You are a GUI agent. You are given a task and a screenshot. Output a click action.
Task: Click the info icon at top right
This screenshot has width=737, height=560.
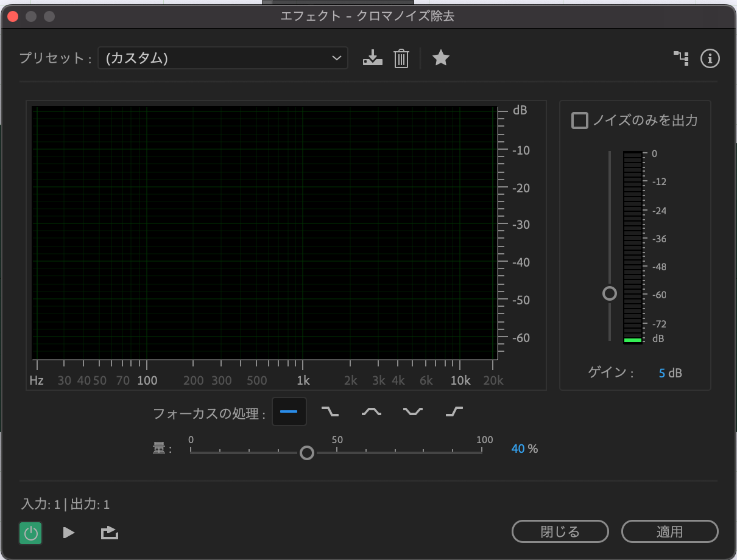710,58
